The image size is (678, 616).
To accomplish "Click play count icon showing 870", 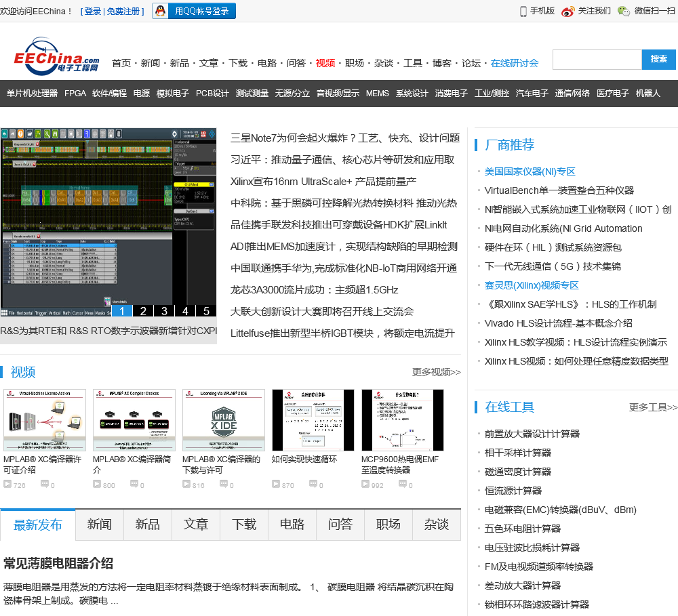I will coord(276,484).
